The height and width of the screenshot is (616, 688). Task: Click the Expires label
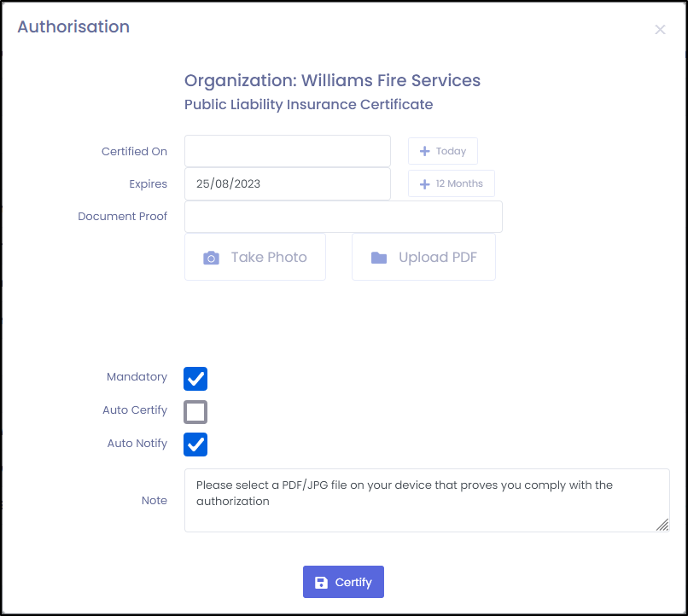coord(148,183)
